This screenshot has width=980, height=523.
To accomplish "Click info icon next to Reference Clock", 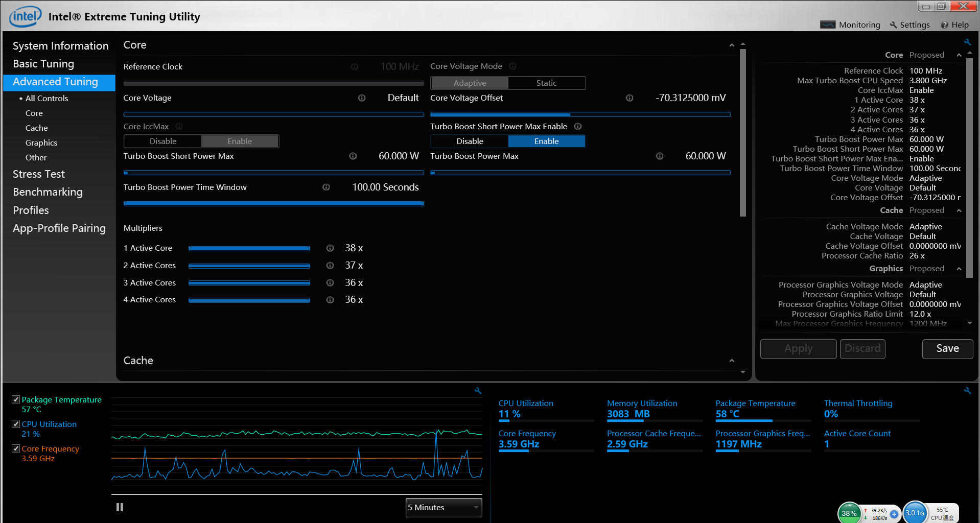I will (x=354, y=66).
